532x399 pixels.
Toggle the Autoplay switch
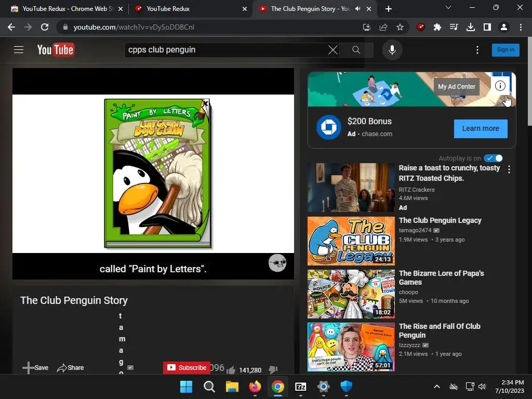493,158
